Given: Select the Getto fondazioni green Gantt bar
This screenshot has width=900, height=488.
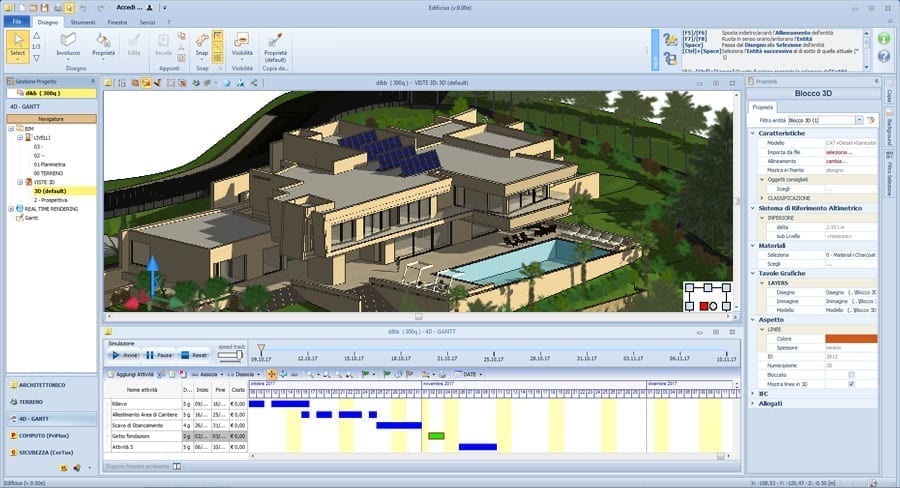Looking at the screenshot, I should tap(436, 436).
